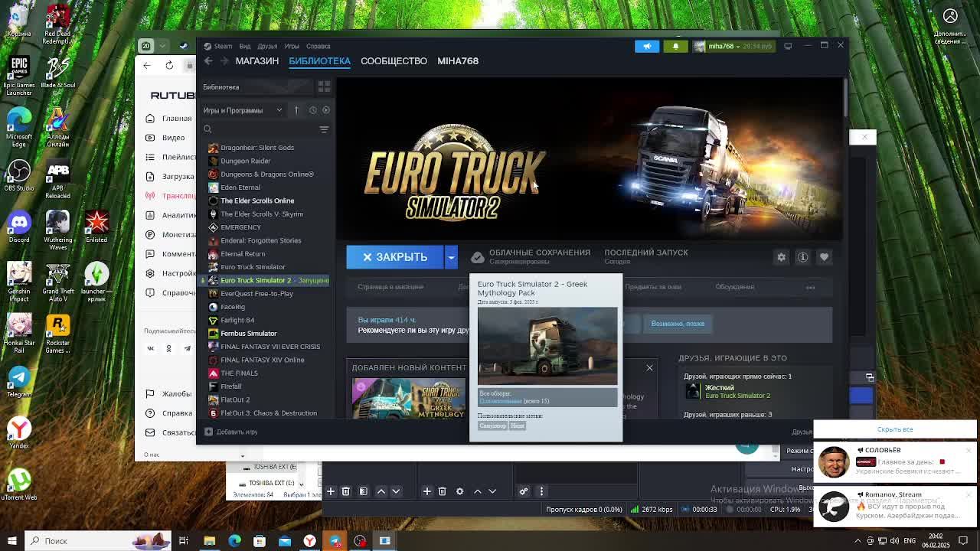
Task: Show ready-to-play games filter icon
Action: click(x=325, y=110)
